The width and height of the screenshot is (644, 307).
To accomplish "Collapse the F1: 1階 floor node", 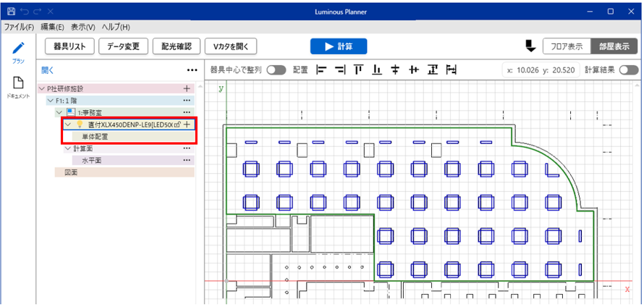I will [x=50, y=101].
